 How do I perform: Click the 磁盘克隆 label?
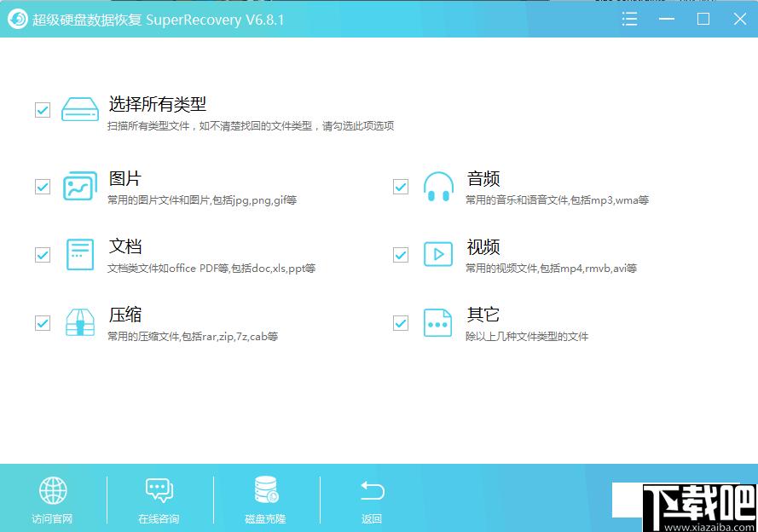(x=265, y=519)
